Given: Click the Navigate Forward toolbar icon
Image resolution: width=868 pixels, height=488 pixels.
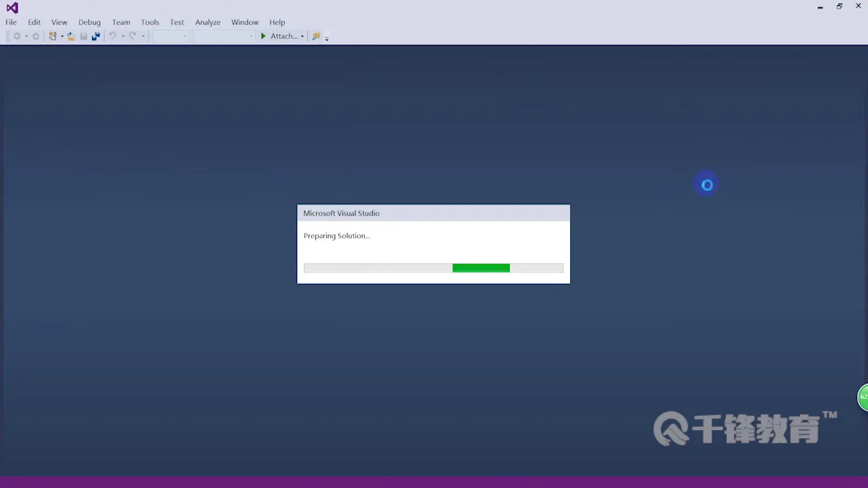Looking at the screenshot, I should [x=35, y=37].
